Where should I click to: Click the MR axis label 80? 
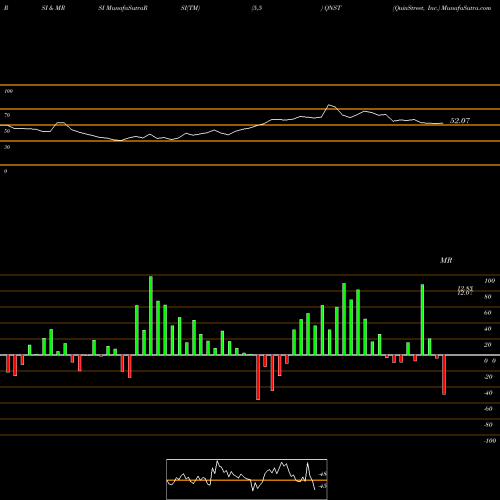coord(488,297)
